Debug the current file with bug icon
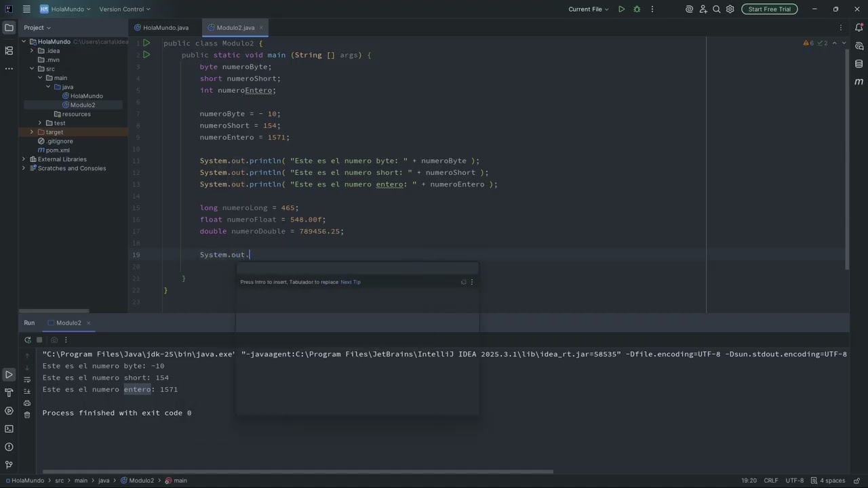 [x=637, y=9]
